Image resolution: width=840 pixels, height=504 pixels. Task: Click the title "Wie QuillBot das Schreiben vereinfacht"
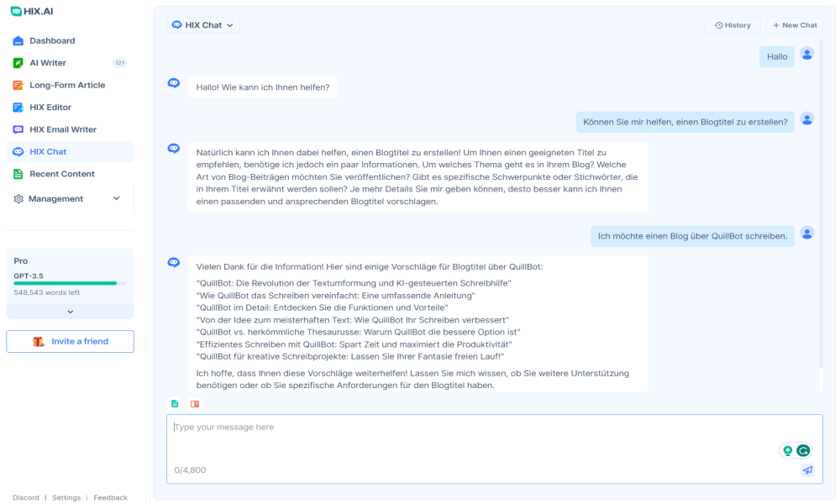(x=336, y=296)
